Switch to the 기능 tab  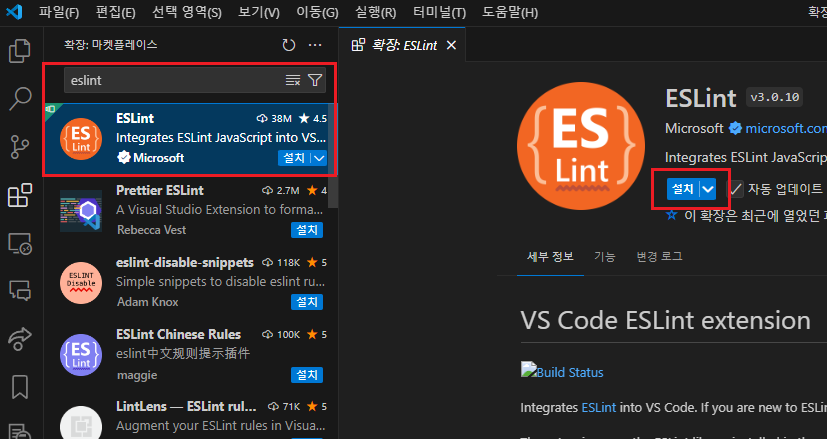coord(604,256)
